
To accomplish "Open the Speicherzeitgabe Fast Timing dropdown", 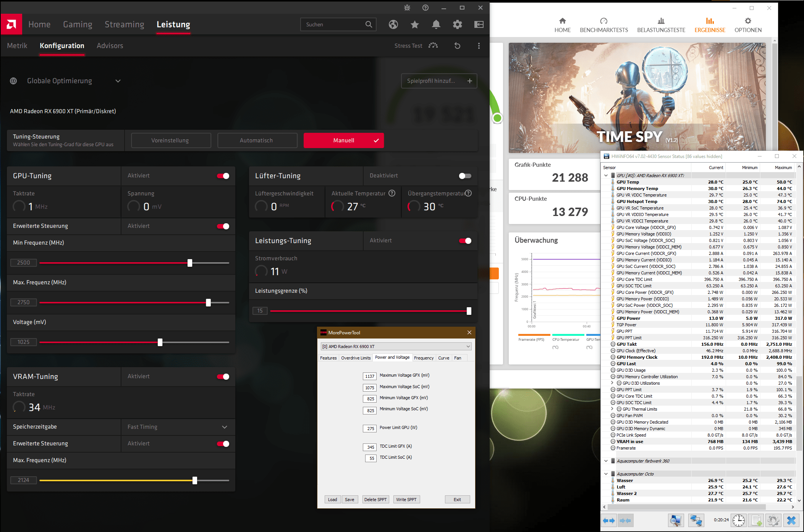I will pos(178,427).
